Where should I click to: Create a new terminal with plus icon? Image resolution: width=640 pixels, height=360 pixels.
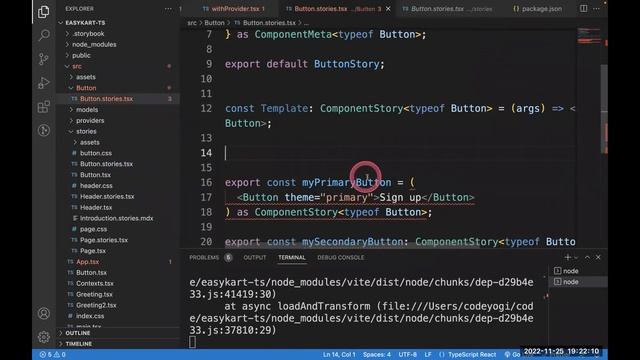567,257
